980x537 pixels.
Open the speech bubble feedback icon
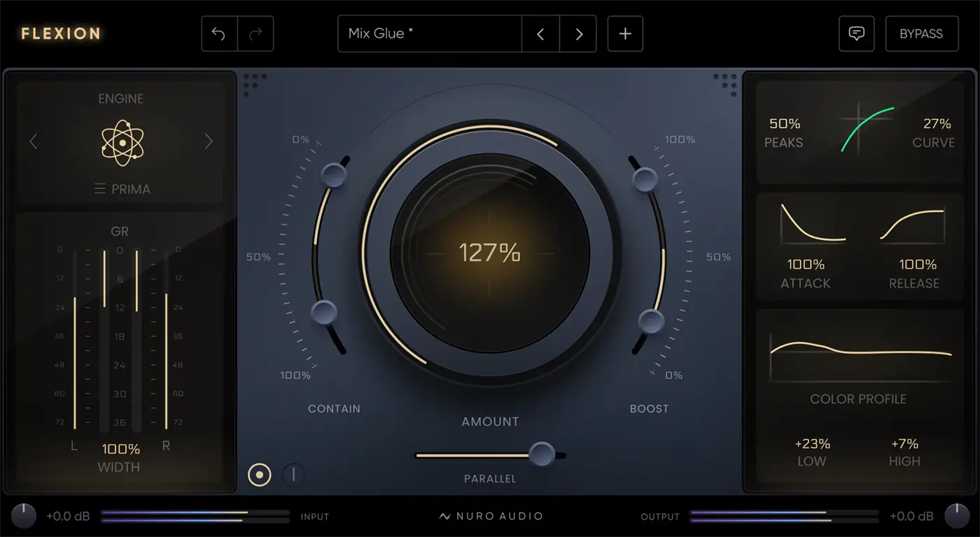857,34
